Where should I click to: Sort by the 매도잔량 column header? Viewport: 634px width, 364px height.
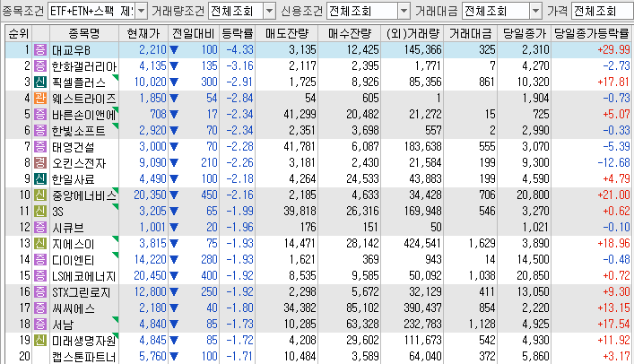click(287, 33)
